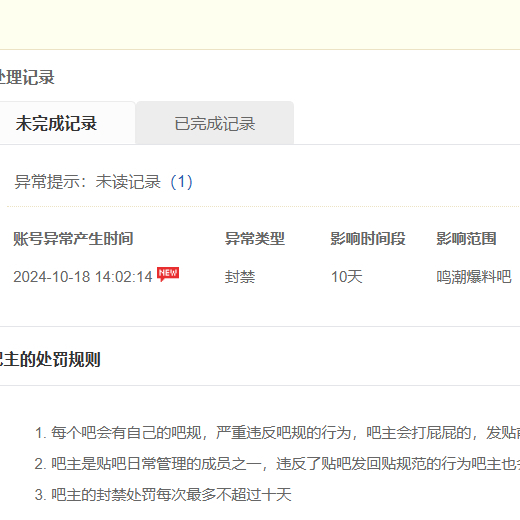Open the 已完成记录 tab

pyautogui.click(x=215, y=123)
